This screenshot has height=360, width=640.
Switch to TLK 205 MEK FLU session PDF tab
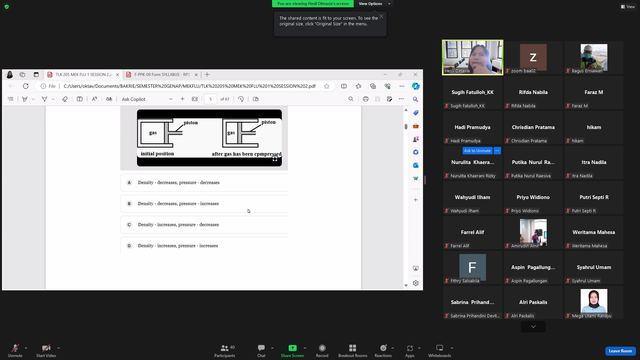coord(83,75)
